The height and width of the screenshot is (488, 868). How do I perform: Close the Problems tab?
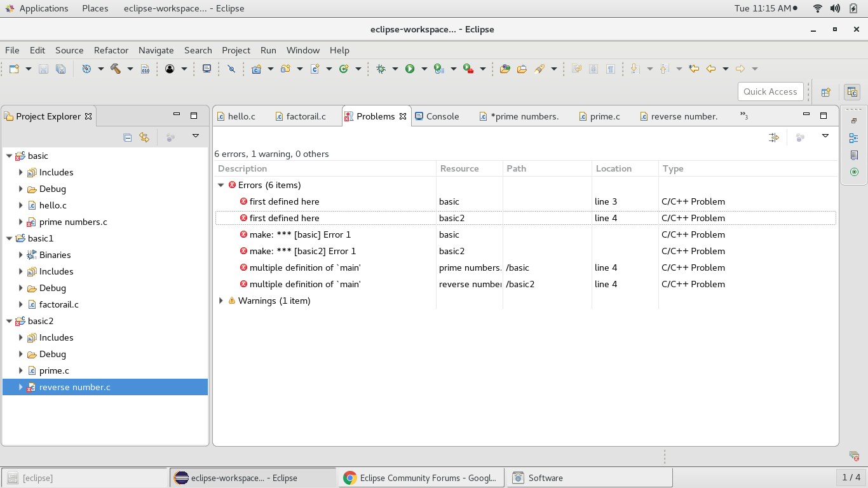point(403,116)
